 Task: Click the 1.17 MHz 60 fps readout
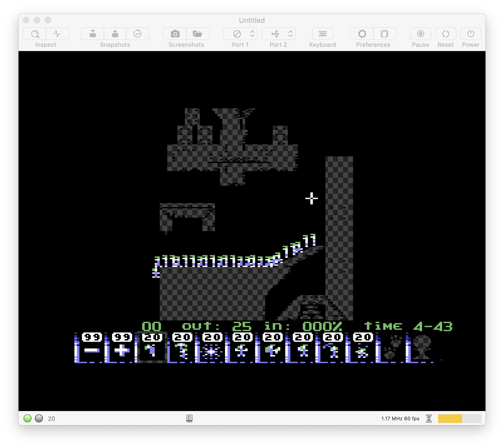(x=400, y=418)
